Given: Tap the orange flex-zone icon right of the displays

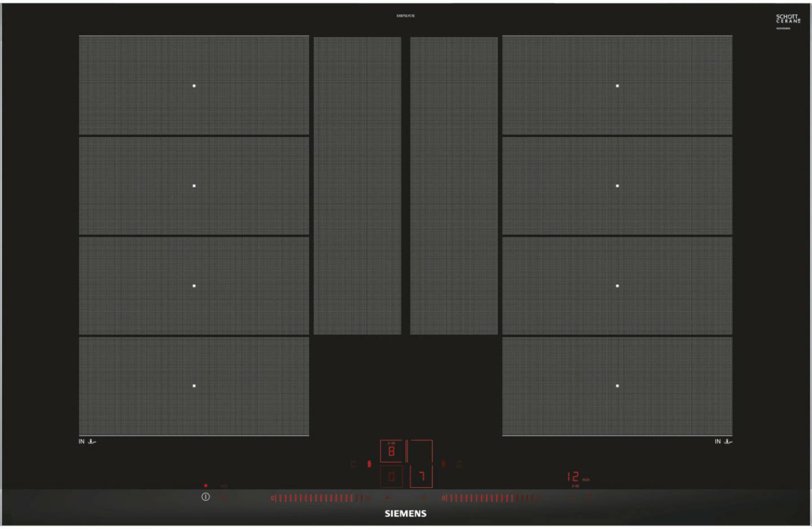Looking at the screenshot, I should click(x=444, y=464).
